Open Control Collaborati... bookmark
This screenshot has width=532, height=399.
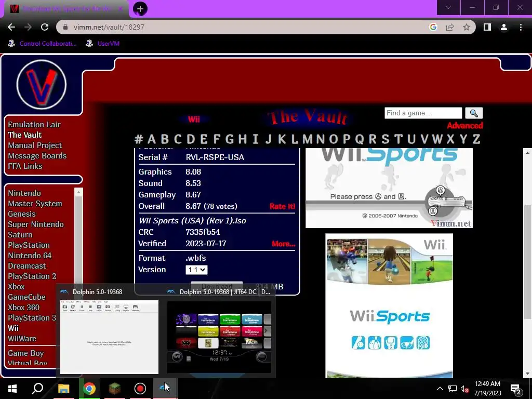click(x=43, y=44)
